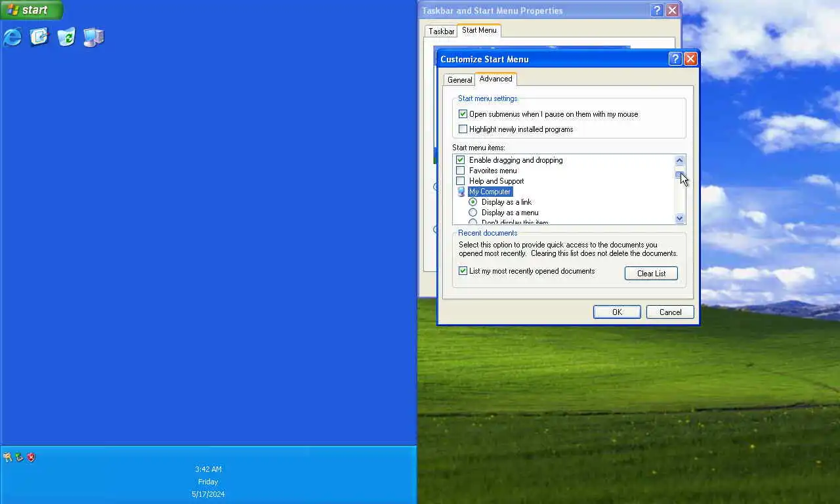The image size is (840, 504).
Task: Check the Favorites menu item
Action: point(460,170)
